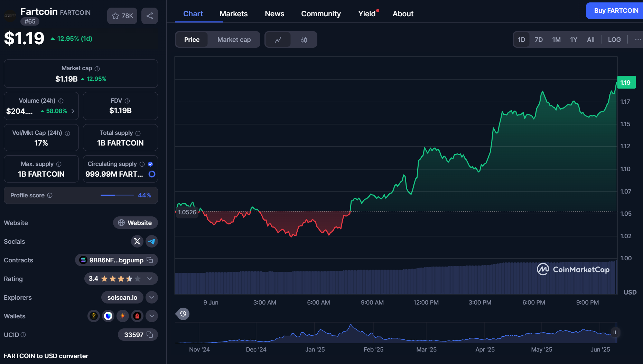Open the Website link button
643x364 pixels.
pos(136,223)
